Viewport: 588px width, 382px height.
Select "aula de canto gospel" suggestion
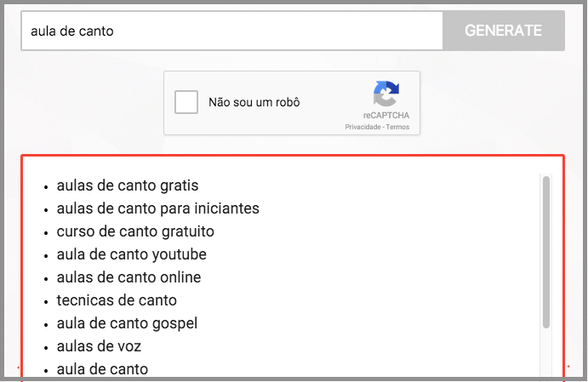pyautogui.click(x=127, y=323)
